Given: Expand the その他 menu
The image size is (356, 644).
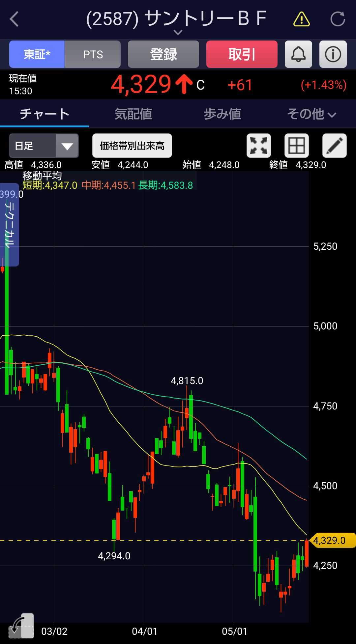Looking at the screenshot, I should click(311, 114).
